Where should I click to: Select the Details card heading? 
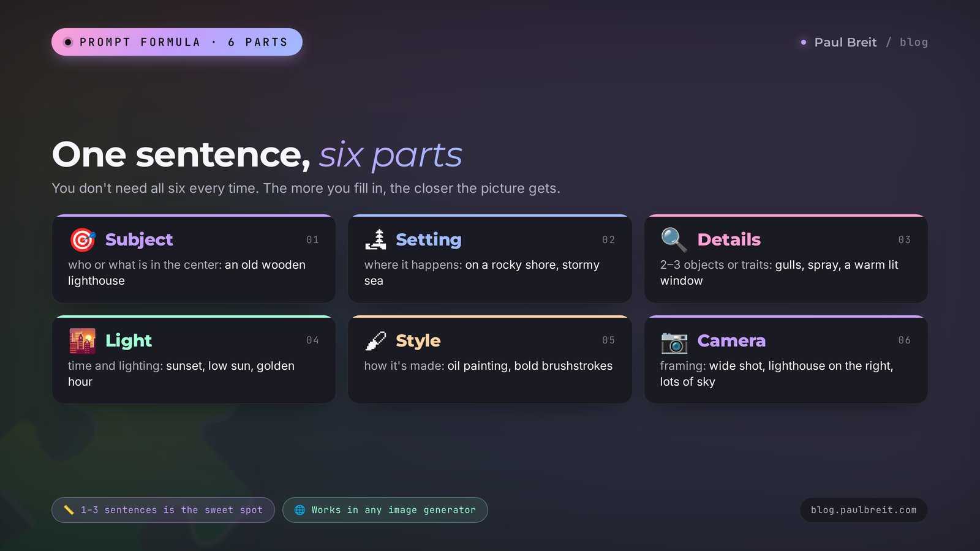pos(729,239)
